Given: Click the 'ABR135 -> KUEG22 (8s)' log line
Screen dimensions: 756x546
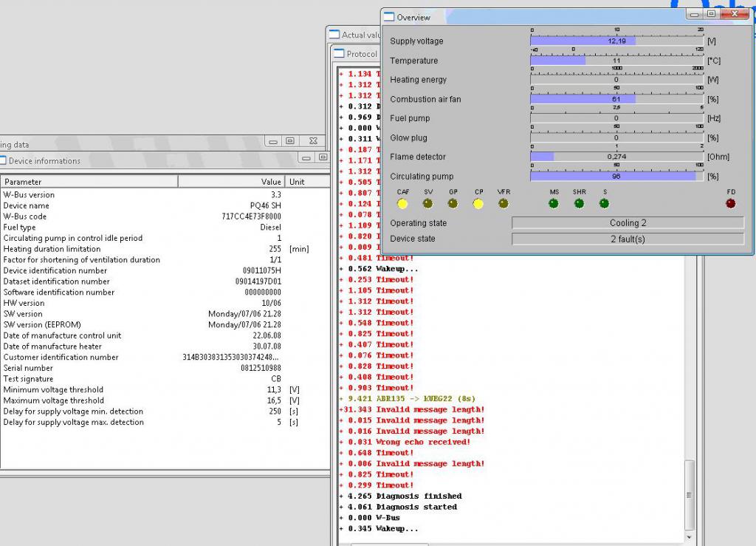Looking at the screenshot, I should tap(408, 398).
